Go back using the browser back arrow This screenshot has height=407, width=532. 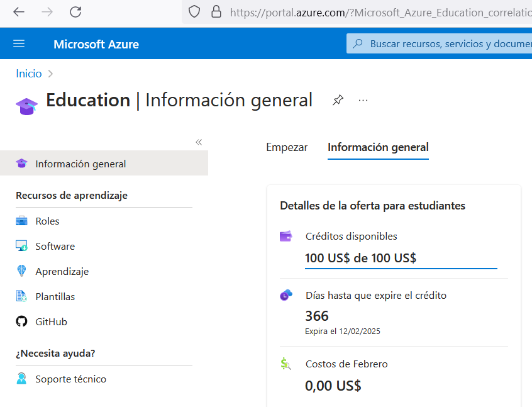(x=19, y=12)
